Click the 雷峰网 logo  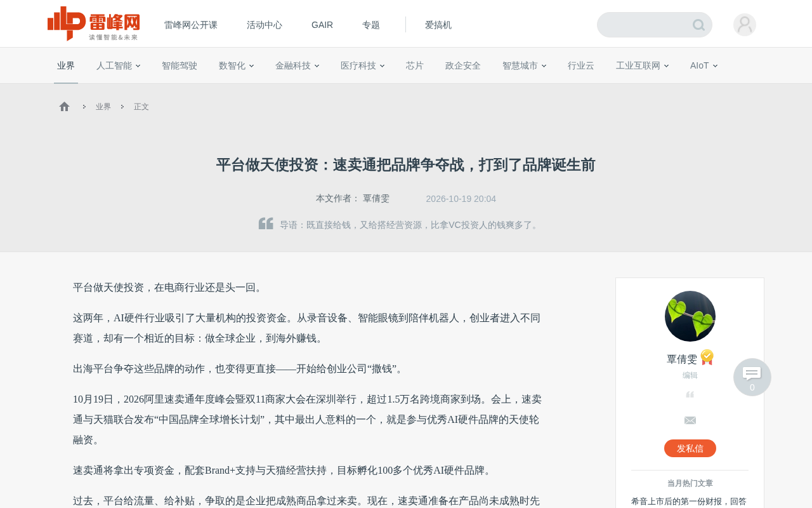coord(93,24)
